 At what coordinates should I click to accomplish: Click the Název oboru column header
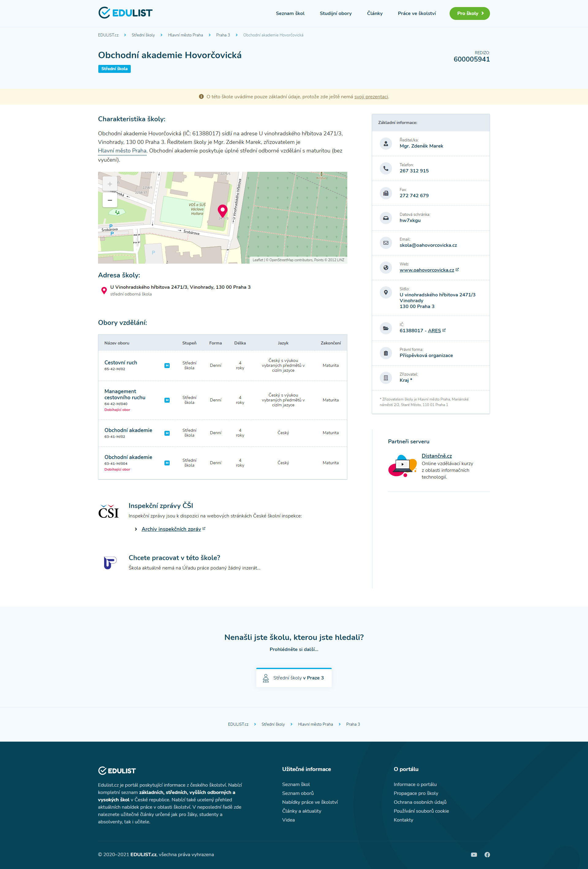coord(117,343)
